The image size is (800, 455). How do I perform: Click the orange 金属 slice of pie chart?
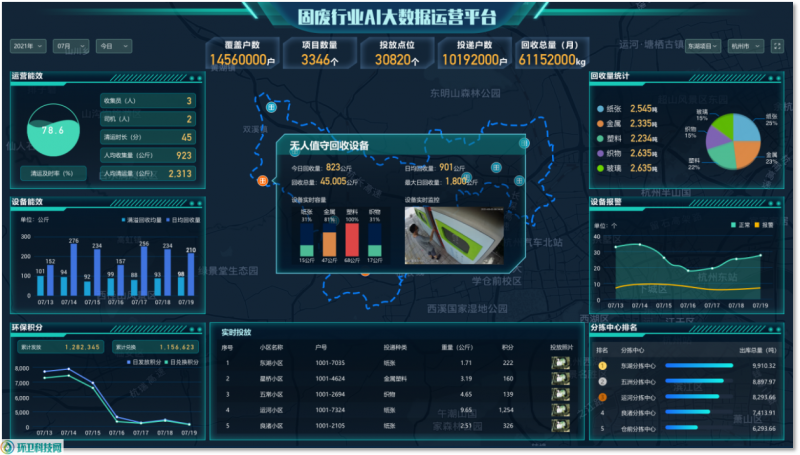pyautogui.click(x=747, y=153)
